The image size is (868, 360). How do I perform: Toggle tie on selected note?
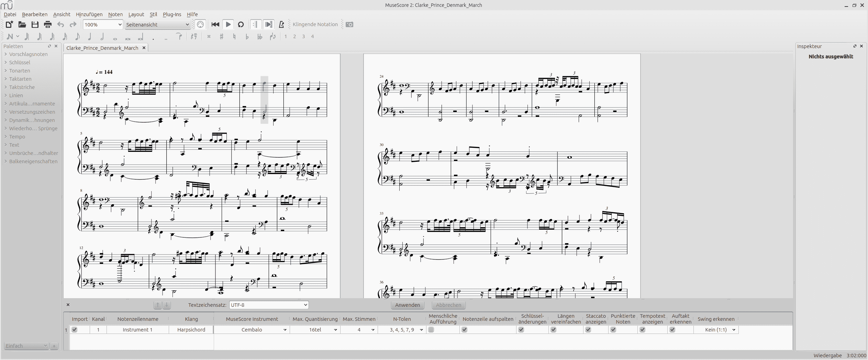179,36
